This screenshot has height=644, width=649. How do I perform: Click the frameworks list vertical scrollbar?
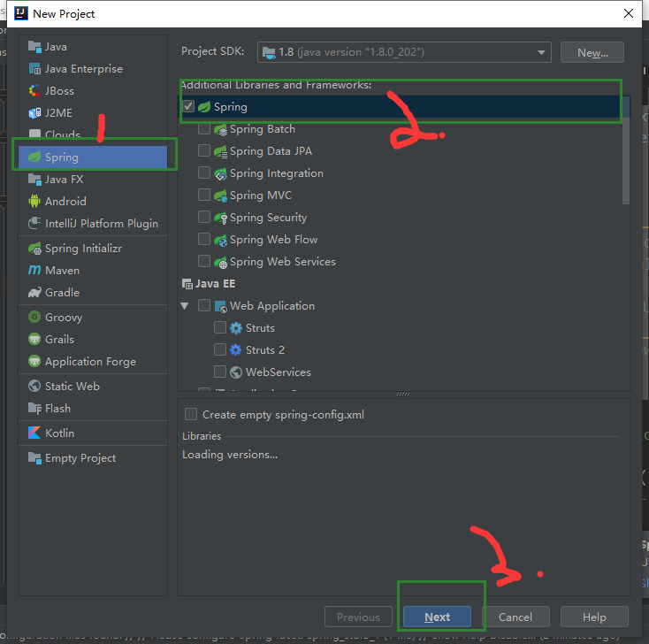pos(626,150)
